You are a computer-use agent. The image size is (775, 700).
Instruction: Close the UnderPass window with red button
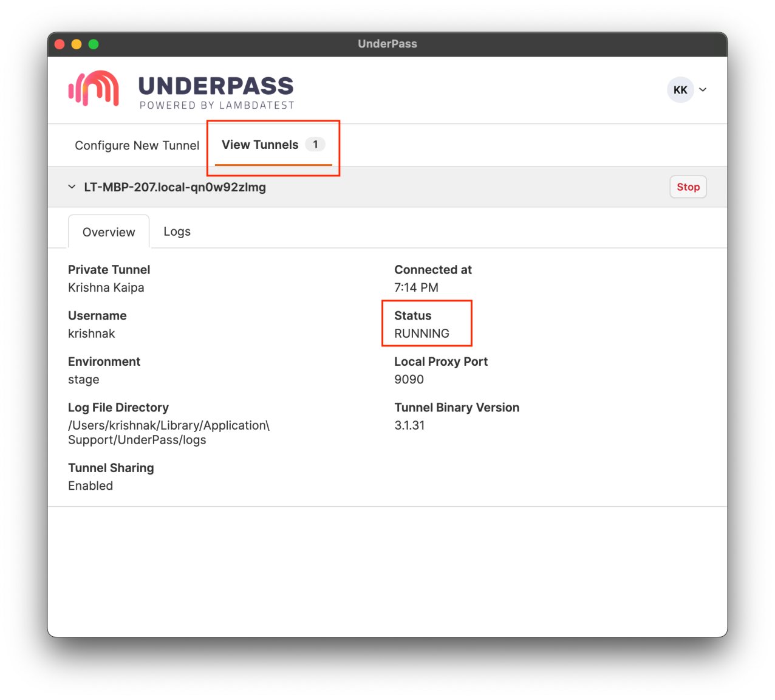pyautogui.click(x=60, y=44)
